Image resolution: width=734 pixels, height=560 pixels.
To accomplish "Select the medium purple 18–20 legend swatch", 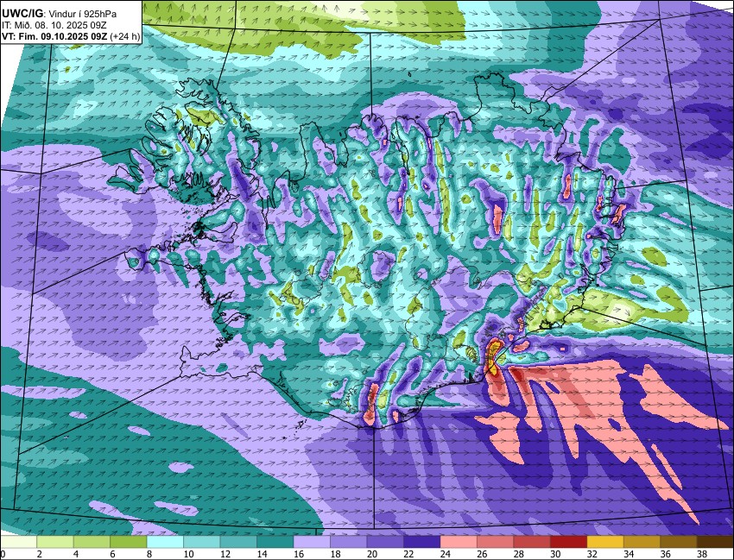I will pyautogui.click(x=349, y=542).
